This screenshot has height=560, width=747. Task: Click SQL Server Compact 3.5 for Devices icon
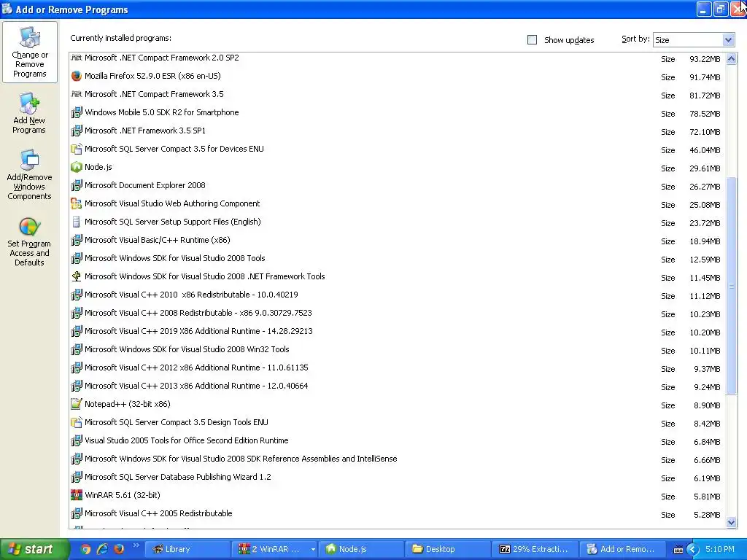[x=76, y=149]
